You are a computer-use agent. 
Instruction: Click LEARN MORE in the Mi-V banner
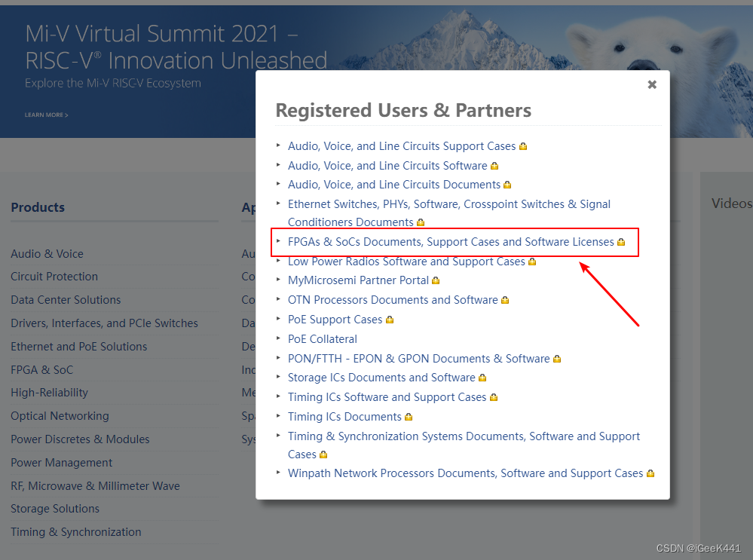46,115
